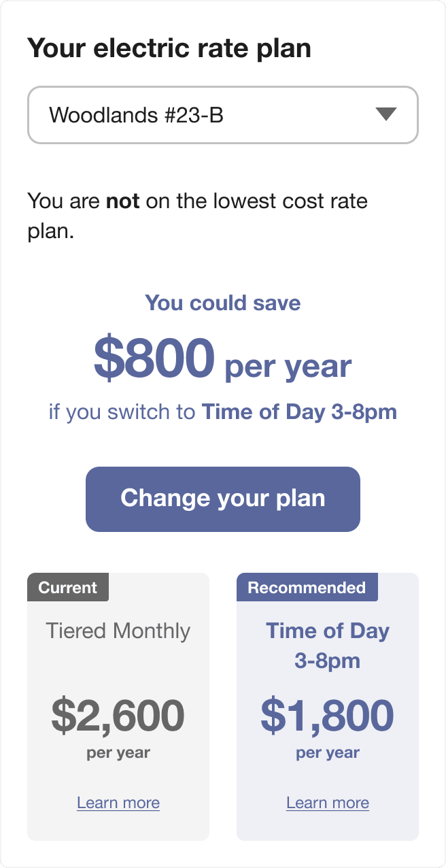Screen dimensions: 446x868
Task: Click the dropdown arrow beside Woodlands #23-B
Action: pyautogui.click(x=386, y=115)
